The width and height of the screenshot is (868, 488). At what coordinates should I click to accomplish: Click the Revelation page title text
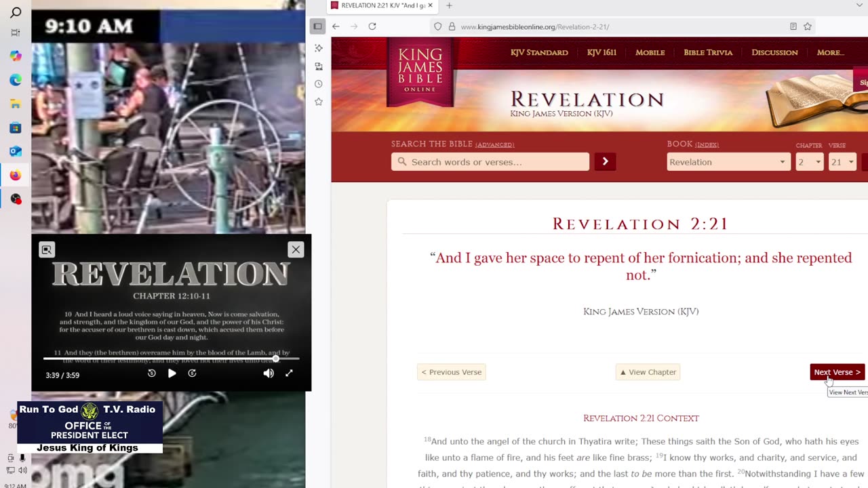point(587,100)
